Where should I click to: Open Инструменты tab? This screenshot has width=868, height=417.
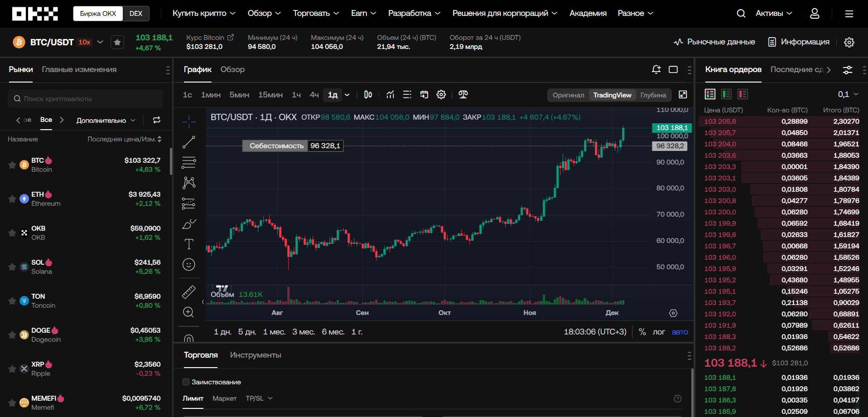[256, 355]
